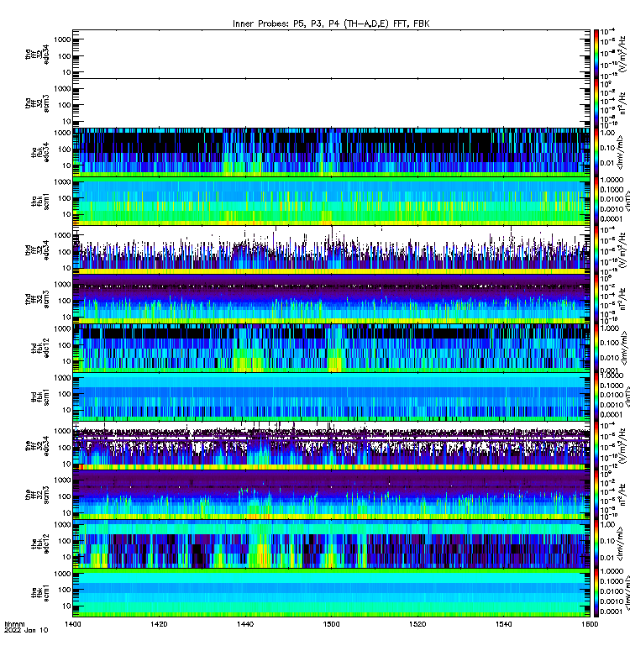The height and width of the screenshot is (672, 630).
Task: Click the 10 y-axis tick of the fbk scm1
Action: click(66, 606)
